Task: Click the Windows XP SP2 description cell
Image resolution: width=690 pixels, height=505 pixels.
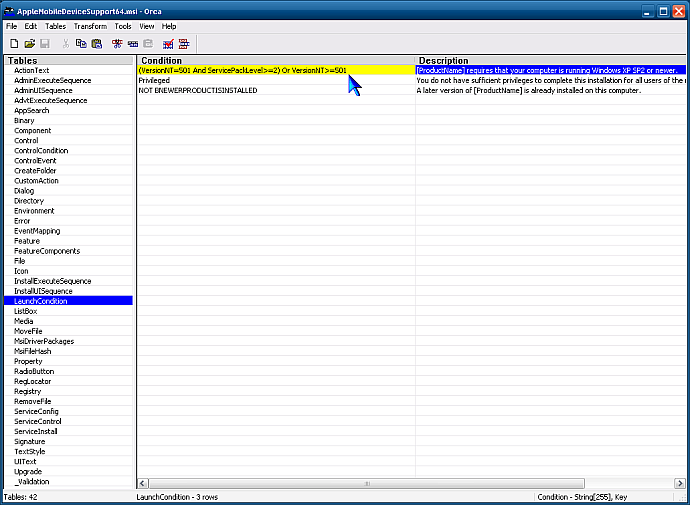Action: [x=551, y=70]
